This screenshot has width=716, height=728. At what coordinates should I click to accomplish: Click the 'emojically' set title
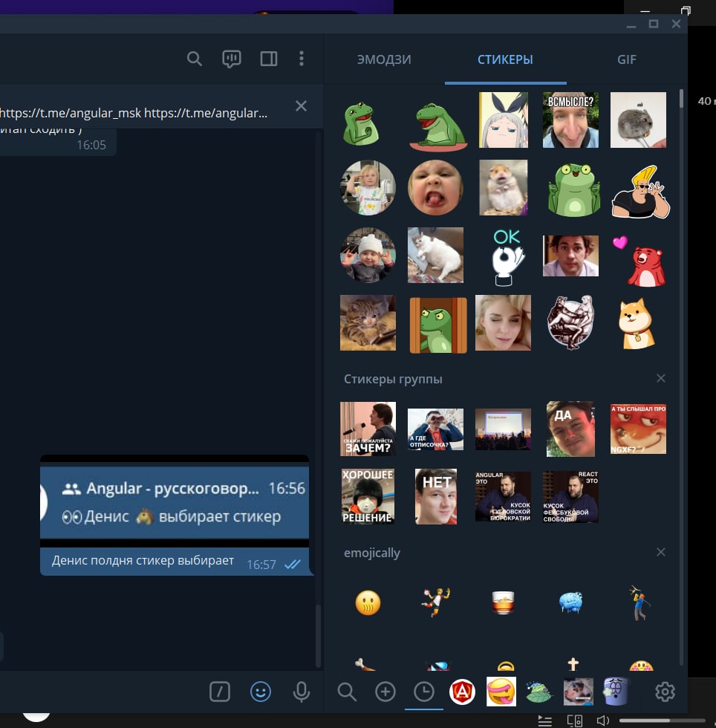coord(372,553)
